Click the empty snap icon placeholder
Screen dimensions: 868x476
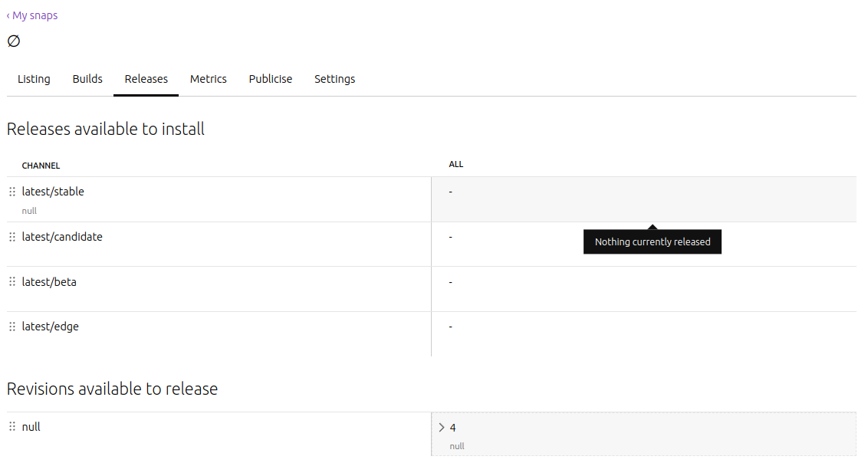tap(13, 40)
